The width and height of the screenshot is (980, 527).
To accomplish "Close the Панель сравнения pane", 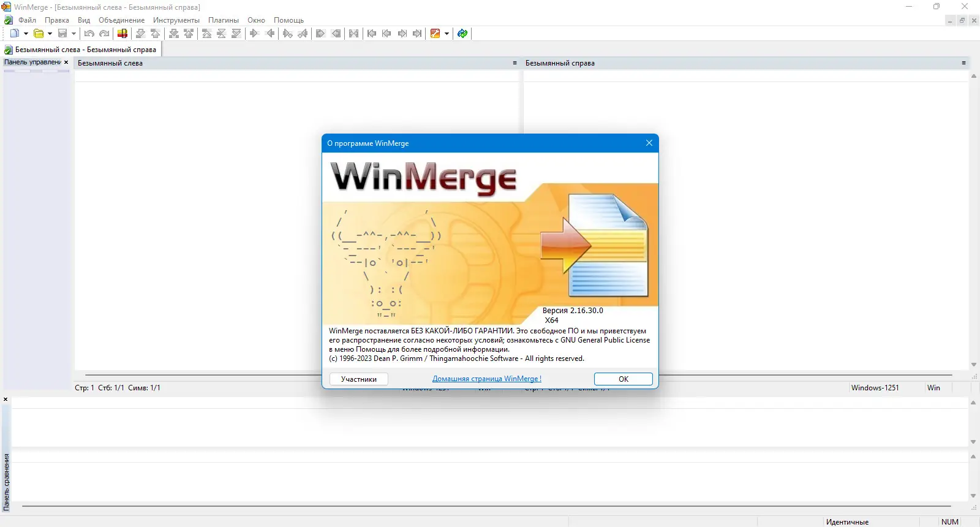I will click(6, 400).
